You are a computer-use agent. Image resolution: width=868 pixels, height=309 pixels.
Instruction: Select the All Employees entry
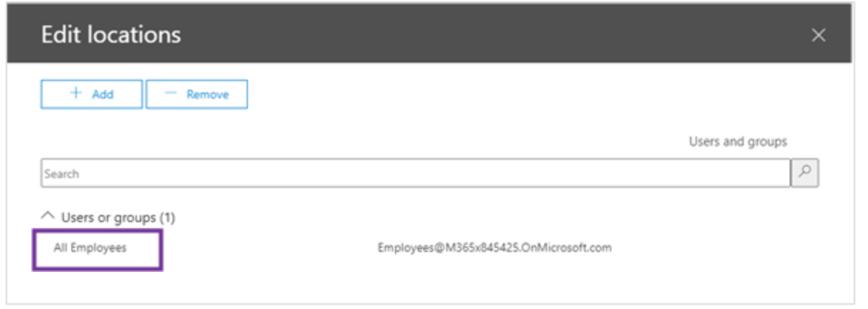(90, 248)
